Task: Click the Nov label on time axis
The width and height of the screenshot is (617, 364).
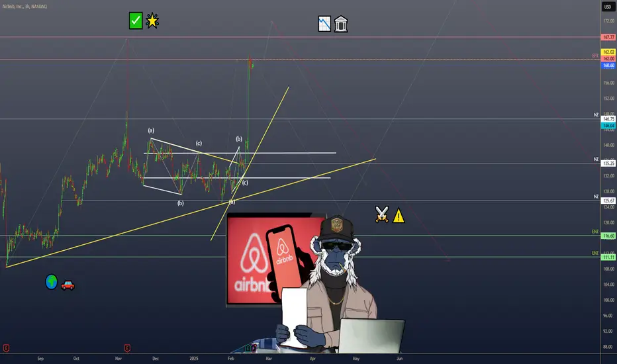Action: [119, 359]
